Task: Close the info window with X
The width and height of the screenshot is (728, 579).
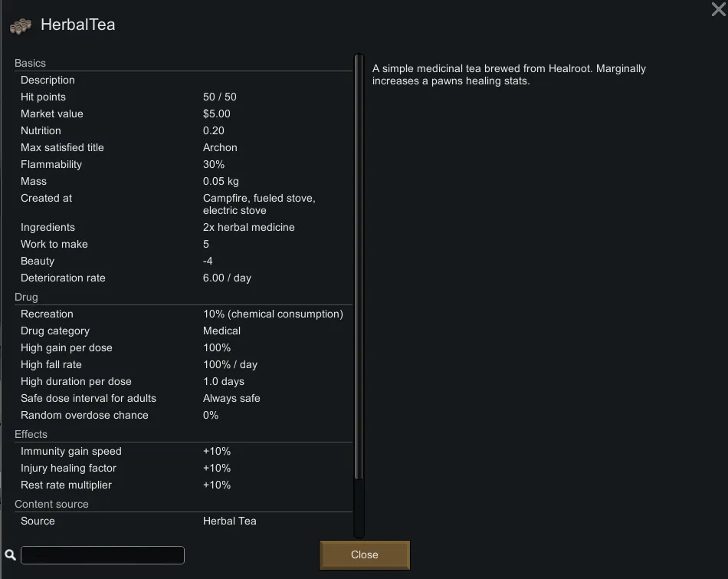Action: coord(718,9)
